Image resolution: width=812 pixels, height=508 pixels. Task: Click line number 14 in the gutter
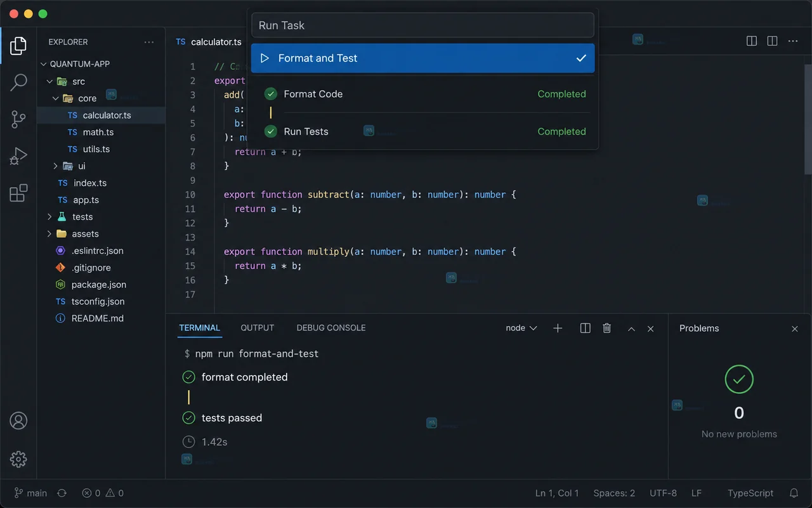[x=190, y=252]
